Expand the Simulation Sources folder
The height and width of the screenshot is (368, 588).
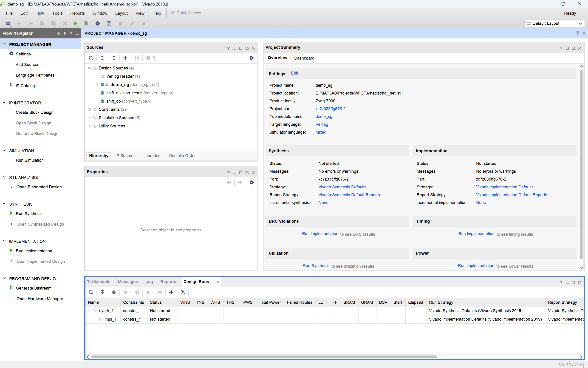coord(90,118)
